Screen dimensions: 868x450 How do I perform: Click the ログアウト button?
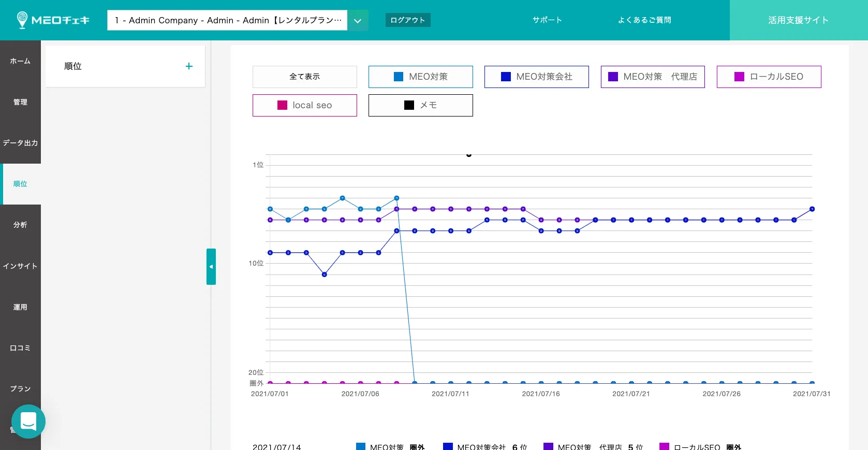point(408,20)
